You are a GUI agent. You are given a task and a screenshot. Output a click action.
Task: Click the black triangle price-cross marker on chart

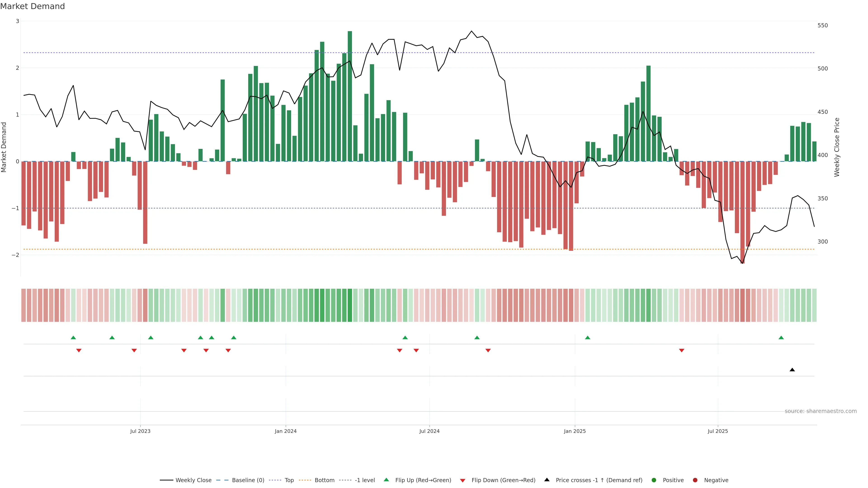pyautogui.click(x=792, y=370)
